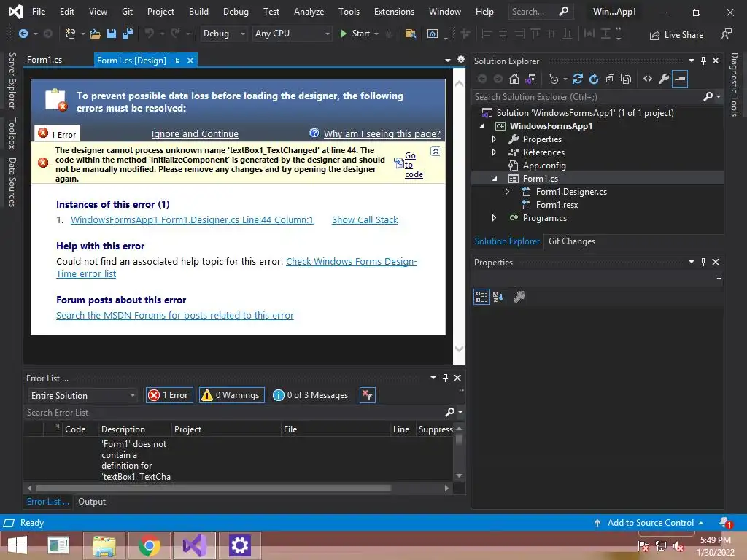Collapse the Form1.cs tree node
Screen dimensions: 747x560
click(x=495, y=179)
